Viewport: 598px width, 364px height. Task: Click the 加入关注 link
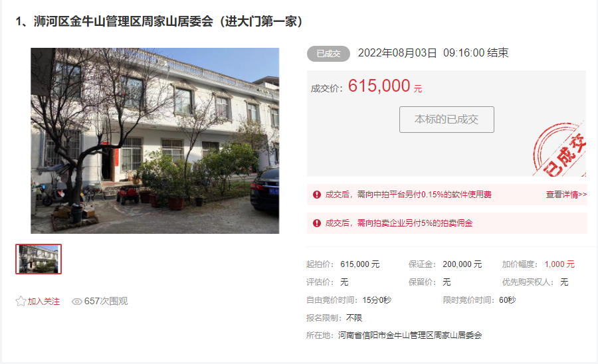click(x=43, y=302)
